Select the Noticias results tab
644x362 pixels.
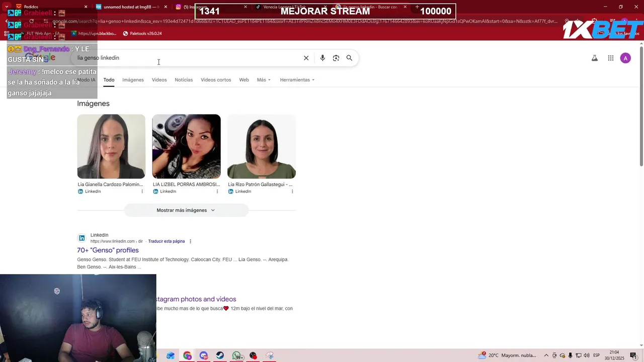pyautogui.click(x=184, y=80)
